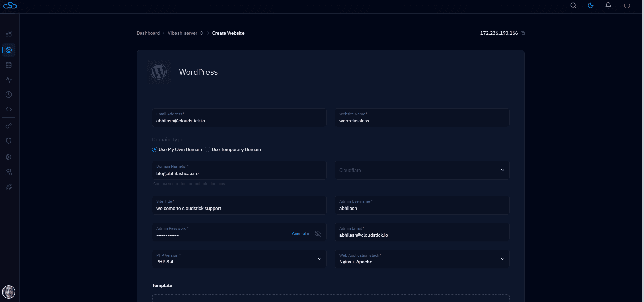The width and height of the screenshot is (644, 302).
Task: Select Use Temporary Domain radio
Action: coord(207,149)
